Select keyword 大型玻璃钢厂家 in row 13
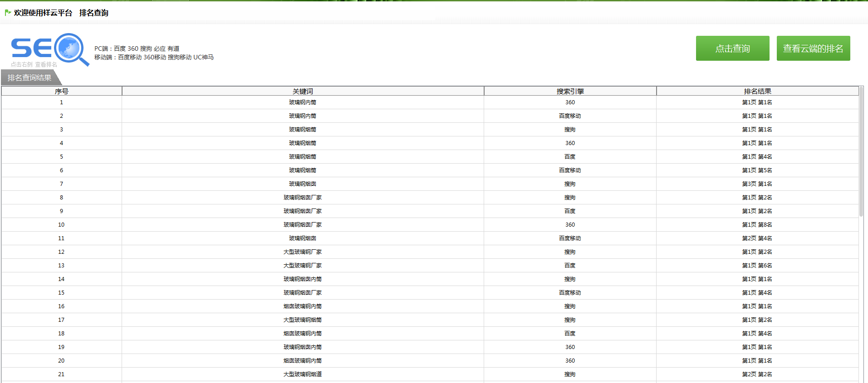 click(303, 266)
